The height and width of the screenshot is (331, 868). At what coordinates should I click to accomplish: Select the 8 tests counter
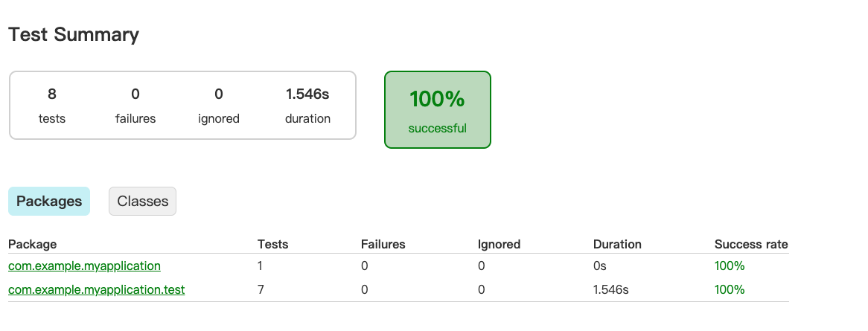click(52, 105)
